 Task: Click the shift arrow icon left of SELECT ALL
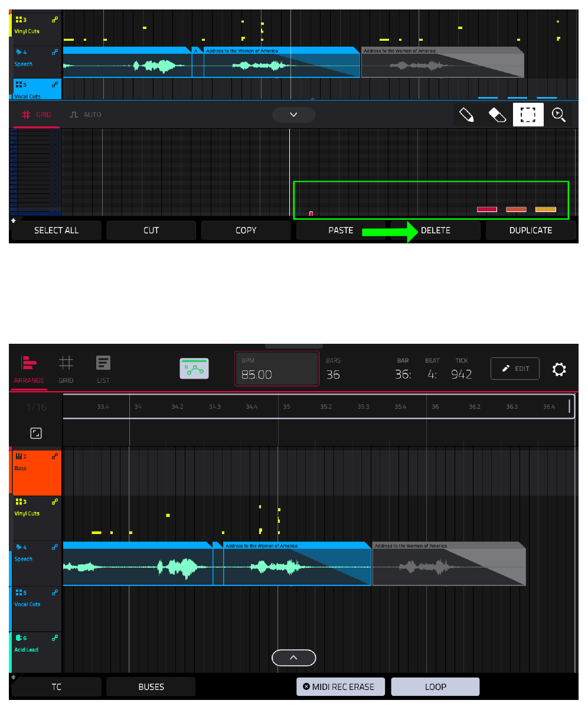pyautogui.click(x=13, y=220)
